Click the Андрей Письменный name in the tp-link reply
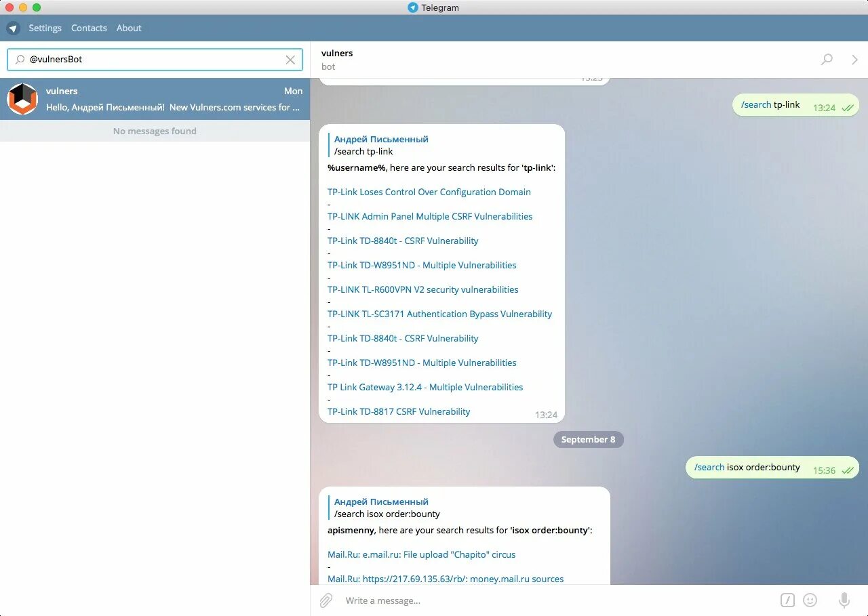The image size is (868, 616). [x=381, y=139]
